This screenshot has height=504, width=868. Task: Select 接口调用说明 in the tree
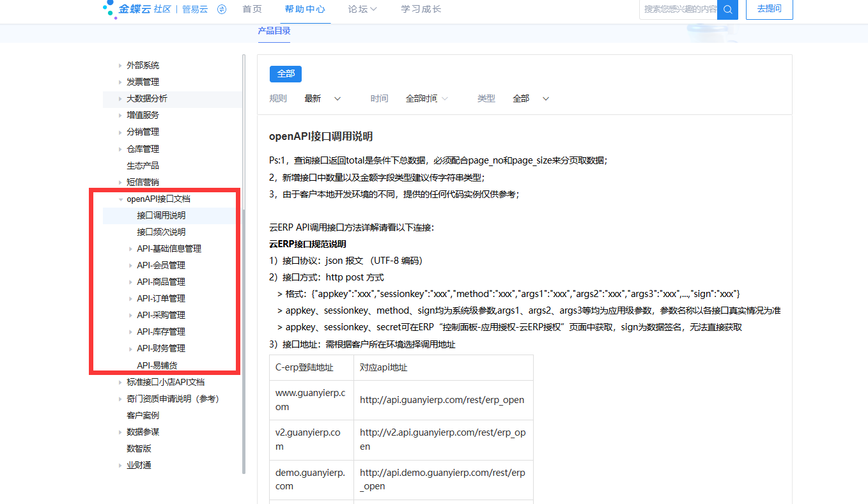pyautogui.click(x=161, y=215)
